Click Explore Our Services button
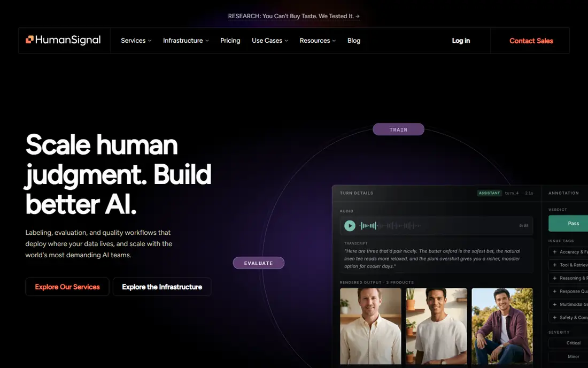This screenshot has width=588, height=368. point(67,287)
